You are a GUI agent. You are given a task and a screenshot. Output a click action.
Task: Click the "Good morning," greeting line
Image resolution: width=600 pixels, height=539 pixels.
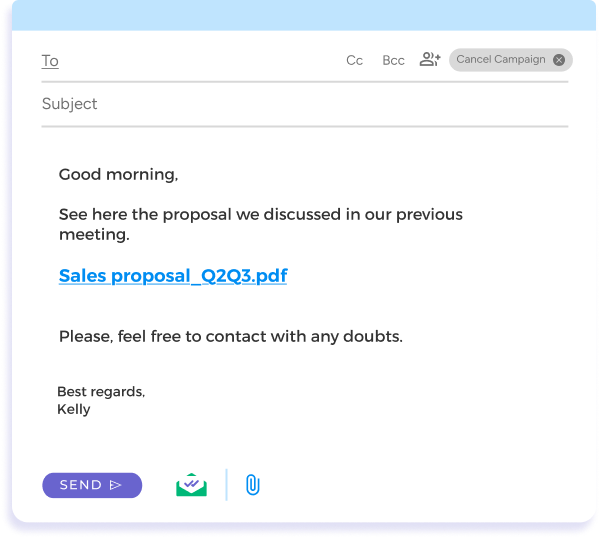pos(118,175)
